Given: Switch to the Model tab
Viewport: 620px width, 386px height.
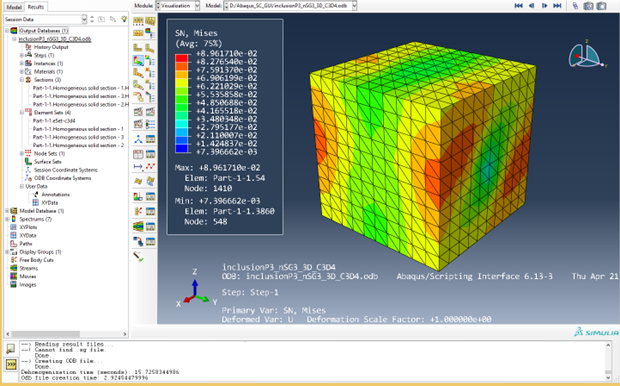Looking at the screenshot, I should click(14, 7).
